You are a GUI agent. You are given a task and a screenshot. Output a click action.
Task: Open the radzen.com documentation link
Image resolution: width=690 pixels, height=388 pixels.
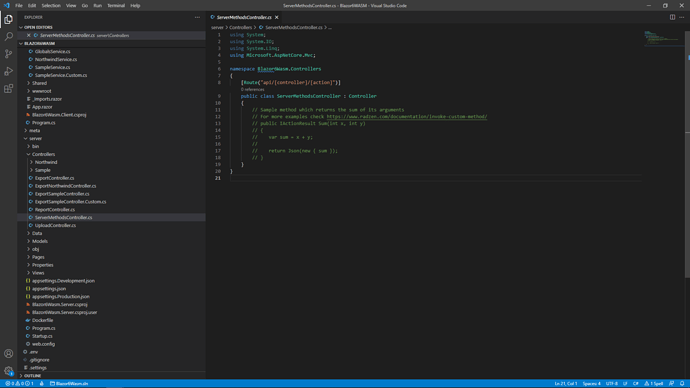407,117
